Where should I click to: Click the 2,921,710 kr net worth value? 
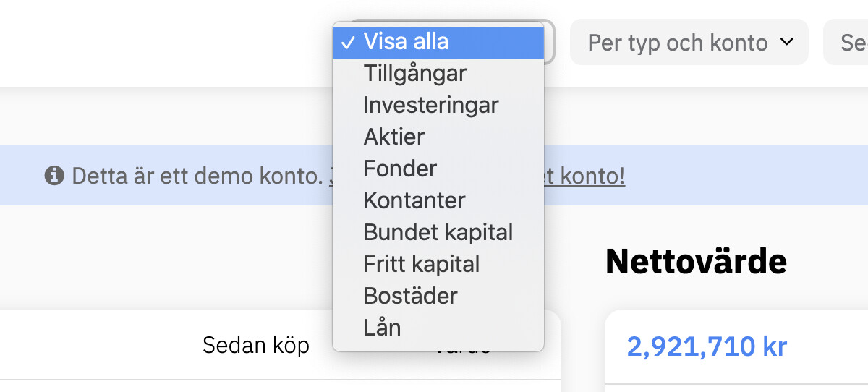tap(707, 347)
